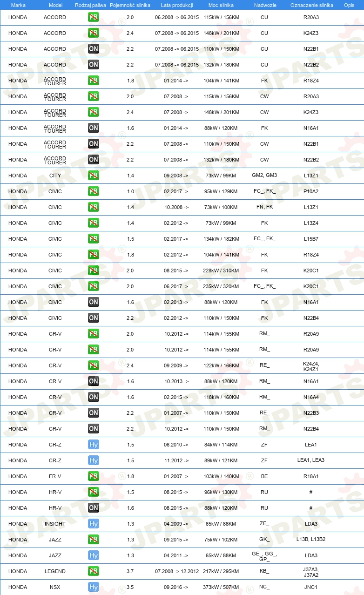Click engine code J37A3, J37A2
The image size is (364, 595).
tap(311, 572)
